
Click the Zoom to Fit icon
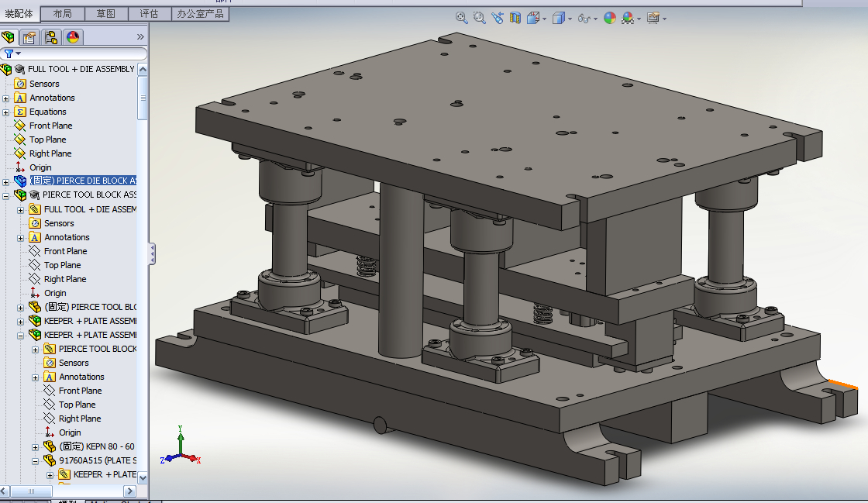pyautogui.click(x=461, y=18)
